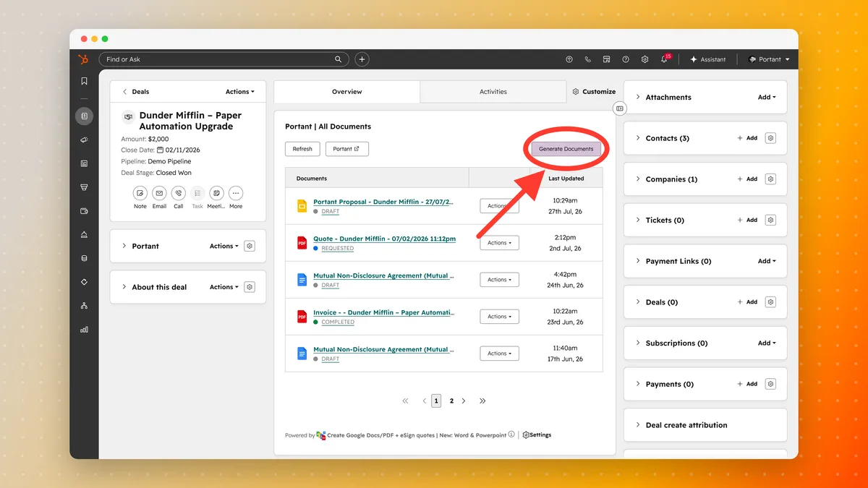Open the Service bell sidebar icon
The width and height of the screenshot is (868, 488).
85,234
